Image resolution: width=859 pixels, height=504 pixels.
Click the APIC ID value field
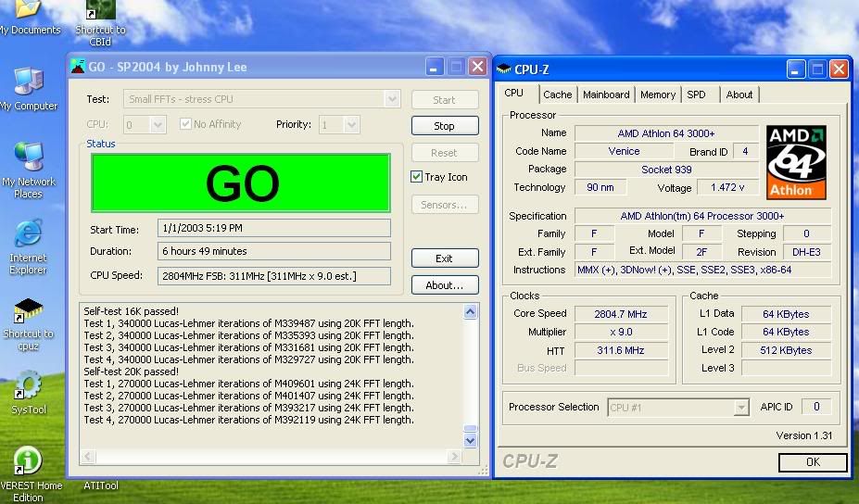tap(816, 407)
